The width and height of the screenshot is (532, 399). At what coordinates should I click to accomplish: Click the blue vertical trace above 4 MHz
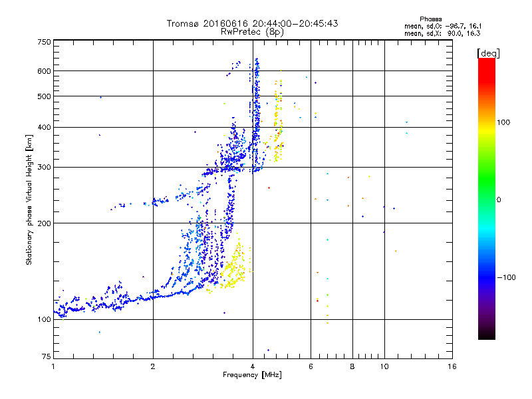coord(256,115)
